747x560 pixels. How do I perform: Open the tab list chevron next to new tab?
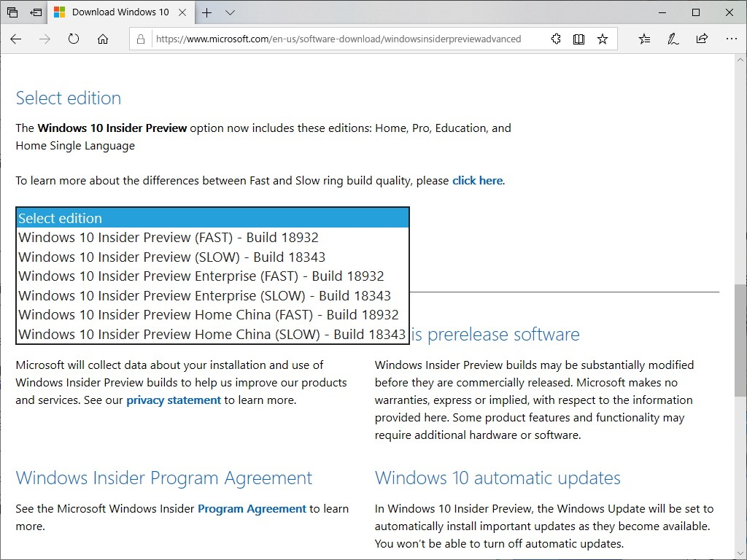click(229, 12)
